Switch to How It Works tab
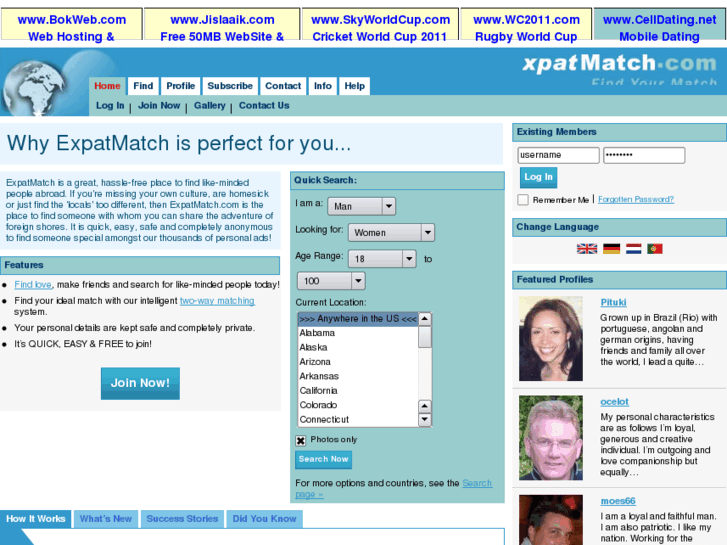Screen dimensions: 727x545 click(36, 519)
